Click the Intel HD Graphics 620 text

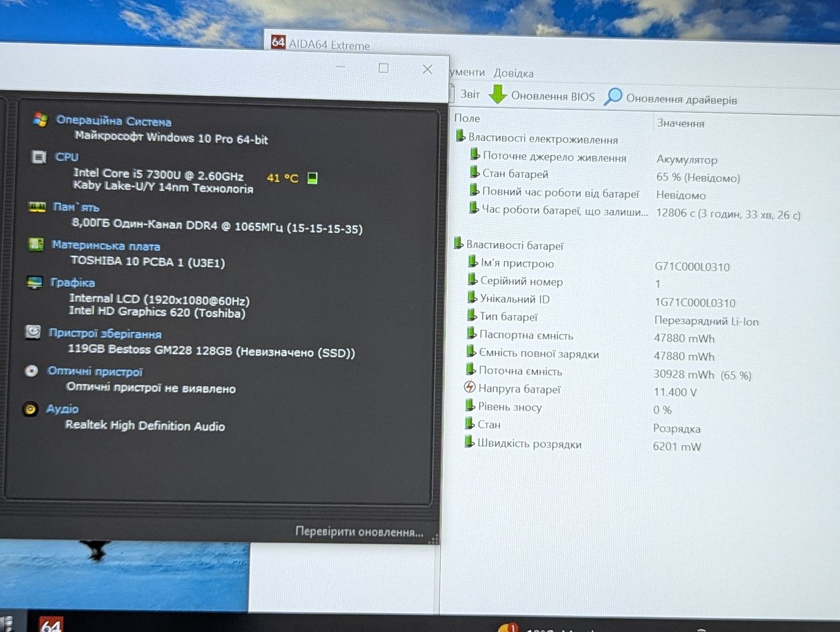click(x=157, y=312)
